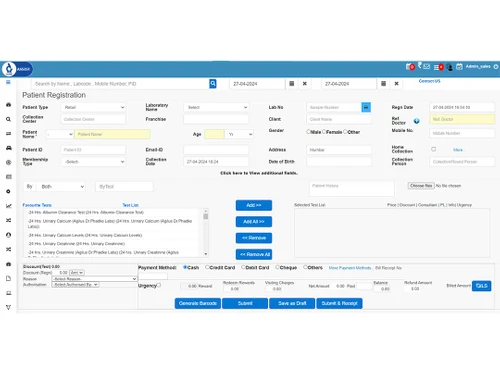Click the blue search magnifier button
The image size is (500, 375).
click(213, 84)
